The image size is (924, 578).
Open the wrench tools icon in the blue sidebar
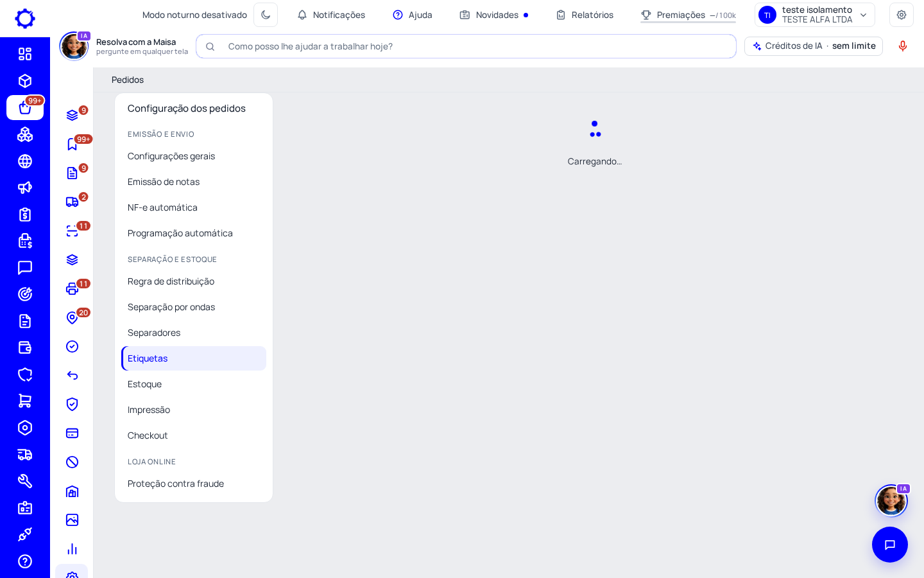coord(25,481)
